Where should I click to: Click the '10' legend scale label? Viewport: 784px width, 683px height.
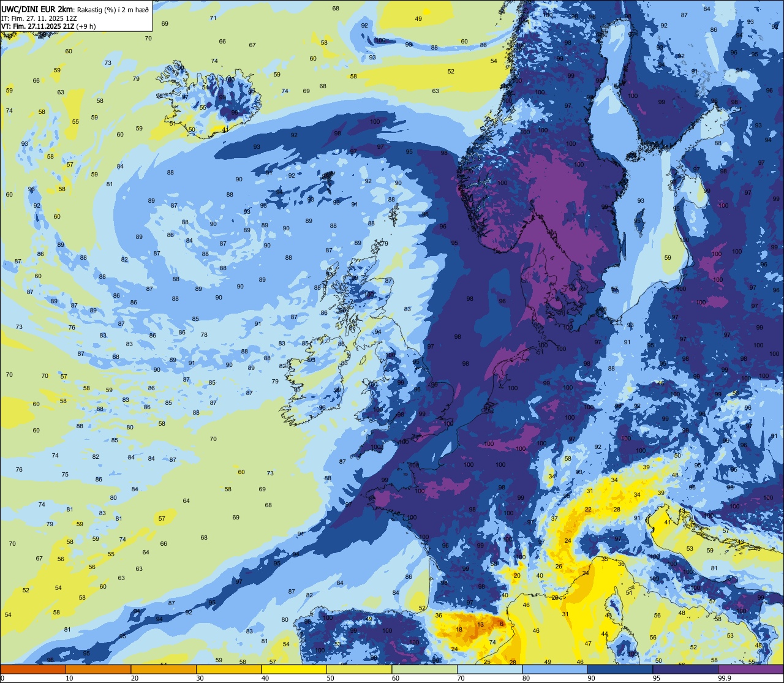click(x=69, y=678)
